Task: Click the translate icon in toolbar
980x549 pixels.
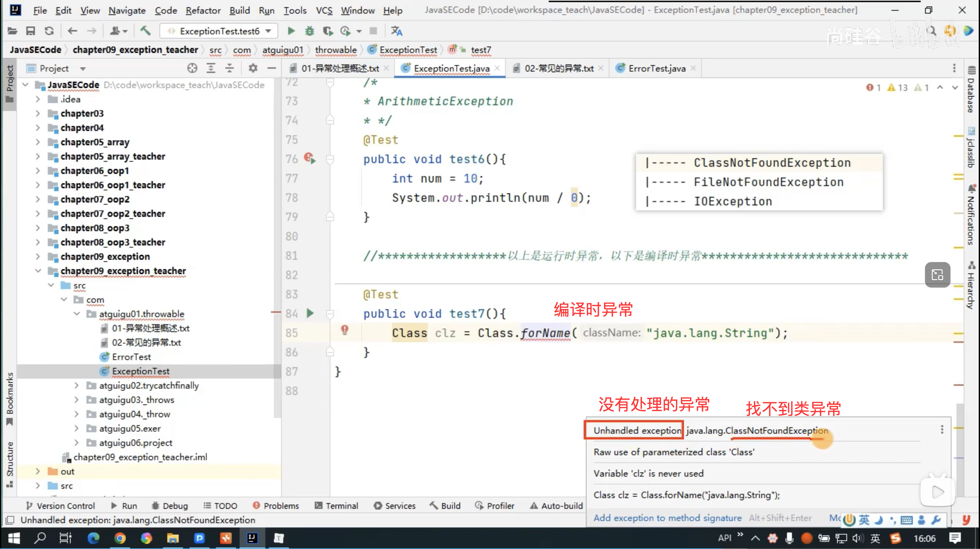Action: [396, 31]
